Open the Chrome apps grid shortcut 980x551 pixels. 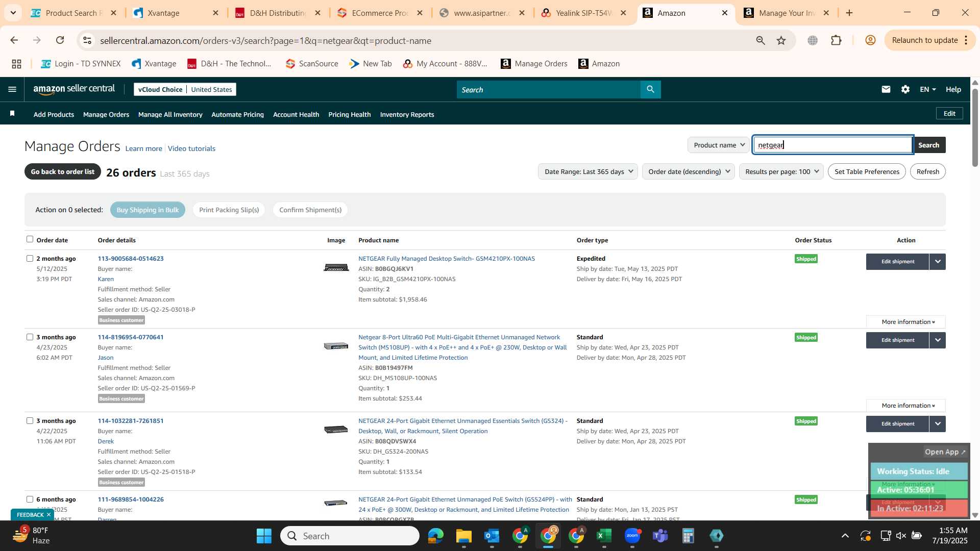[x=17, y=64]
